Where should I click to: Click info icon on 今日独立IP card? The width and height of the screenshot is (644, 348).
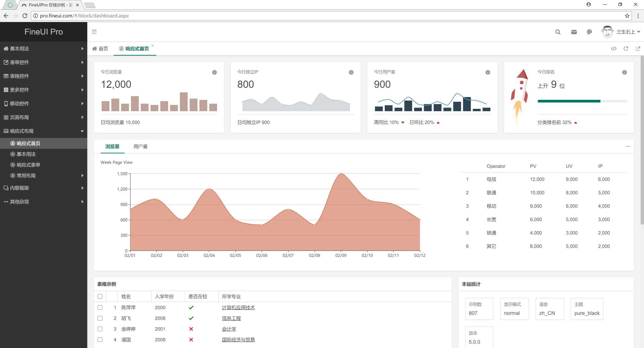[351, 72]
